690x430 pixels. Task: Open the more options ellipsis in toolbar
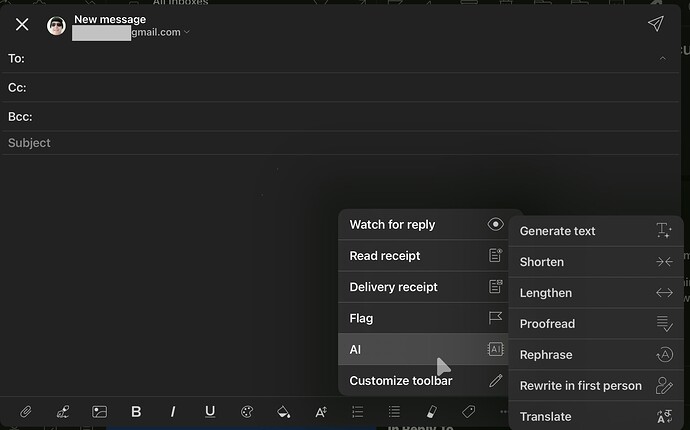(x=504, y=412)
